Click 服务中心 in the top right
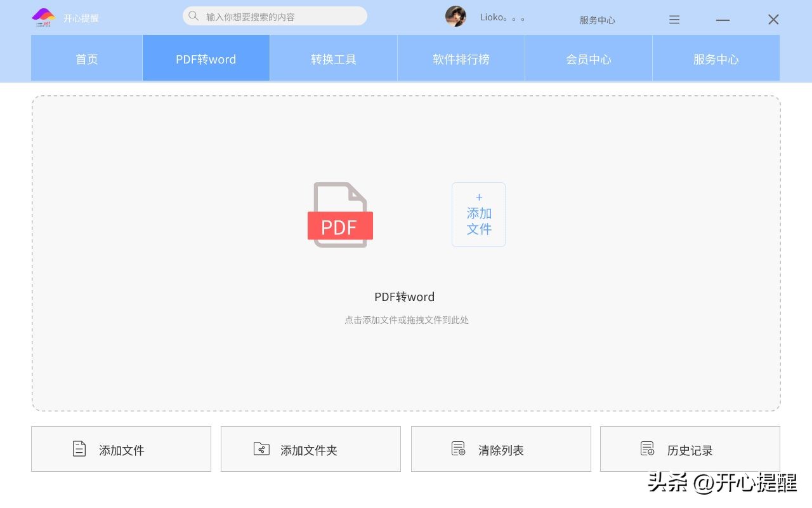 click(597, 20)
